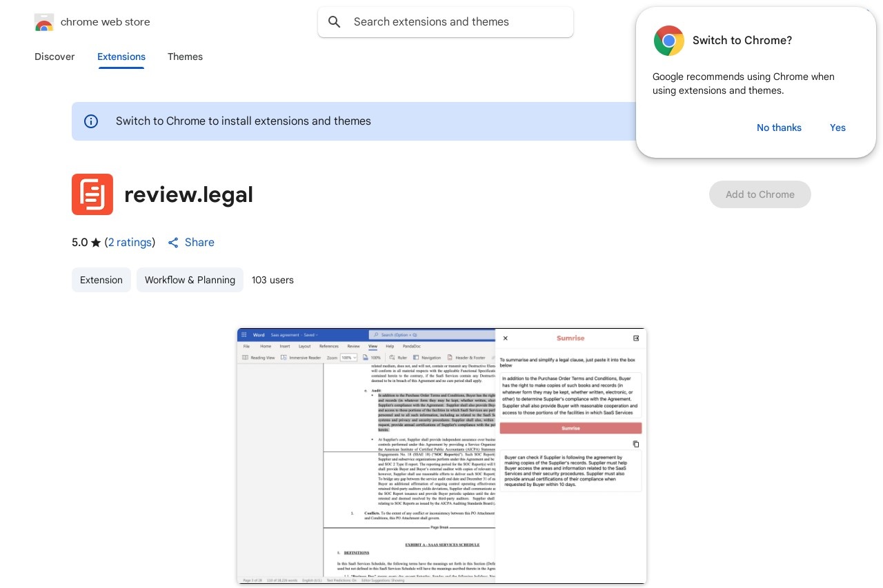This screenshot has width=883, height=588.
Task: Click the search magnifier icon
Action: (x=335, y=22)
